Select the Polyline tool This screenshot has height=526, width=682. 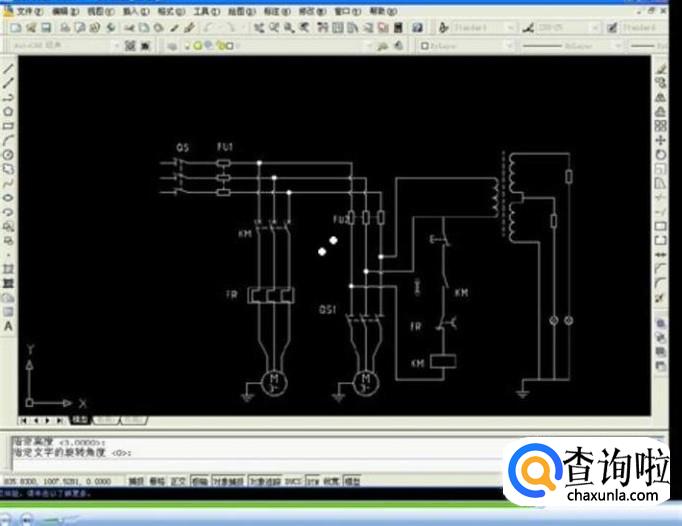[x=8, y=97]
